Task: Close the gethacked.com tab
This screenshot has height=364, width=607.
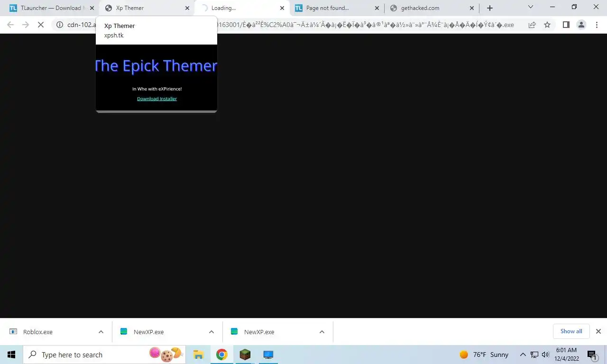Action: click(472, 8)
